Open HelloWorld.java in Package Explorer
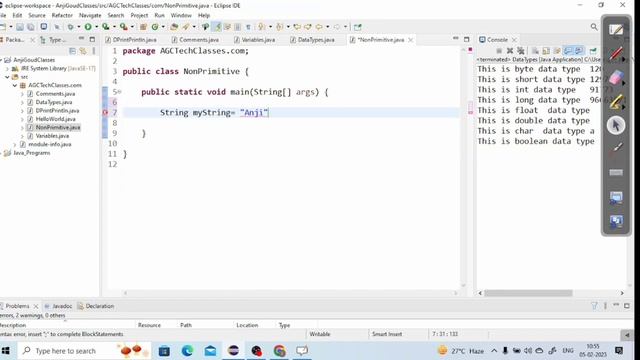 (x=56, y=119)
